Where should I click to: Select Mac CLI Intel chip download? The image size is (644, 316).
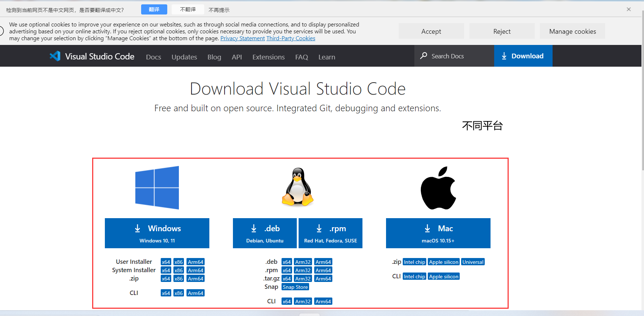point(414,276)
